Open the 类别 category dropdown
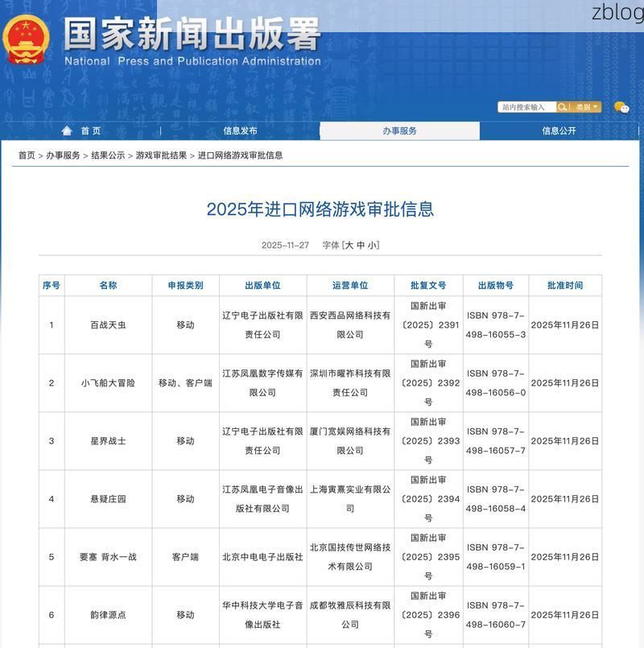The image size is (644, 648). 583,106
